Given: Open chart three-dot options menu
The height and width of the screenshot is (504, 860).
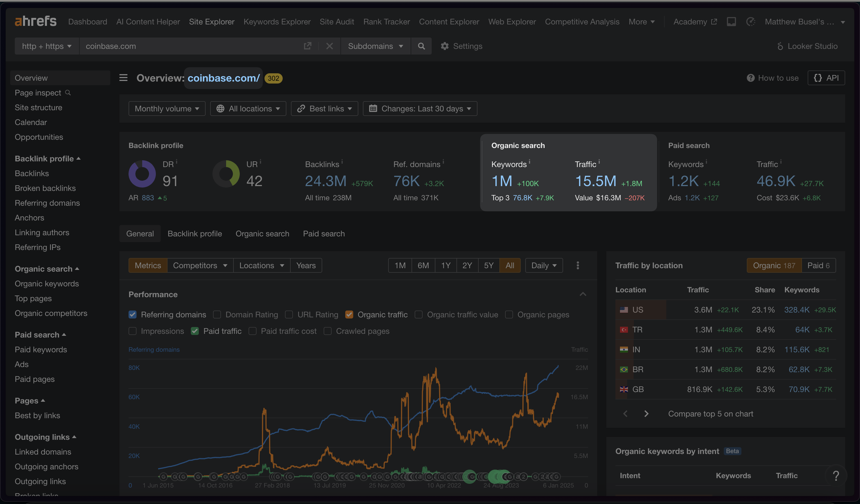Looking at the screenshot, I should tap(577, 265).
